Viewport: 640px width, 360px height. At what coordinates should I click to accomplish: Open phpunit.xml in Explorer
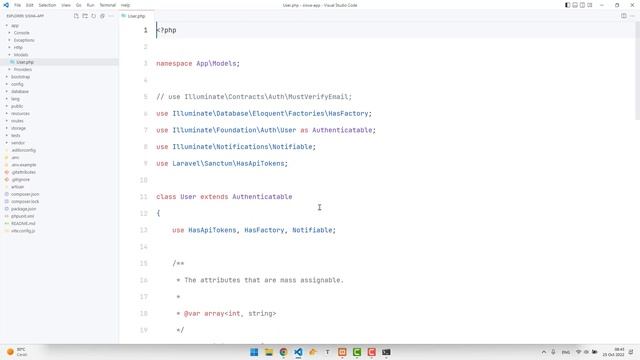point(22,216)
